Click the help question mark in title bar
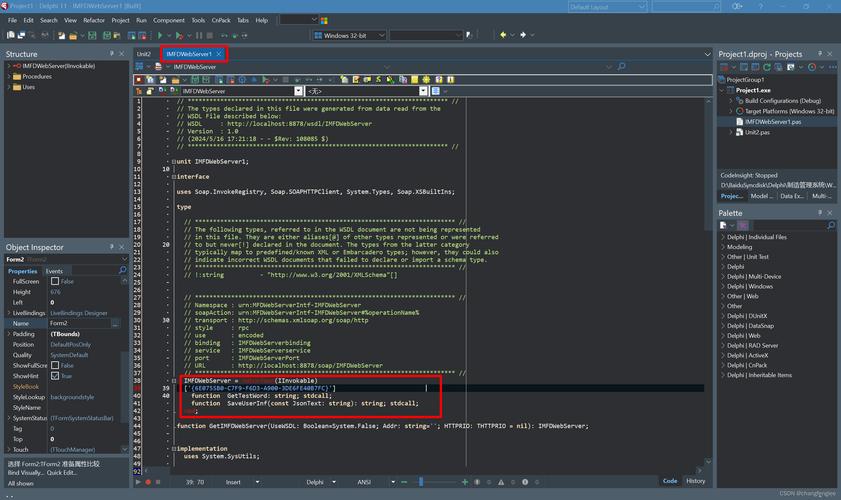Screen dimensions: 841x500 point(761,6)
